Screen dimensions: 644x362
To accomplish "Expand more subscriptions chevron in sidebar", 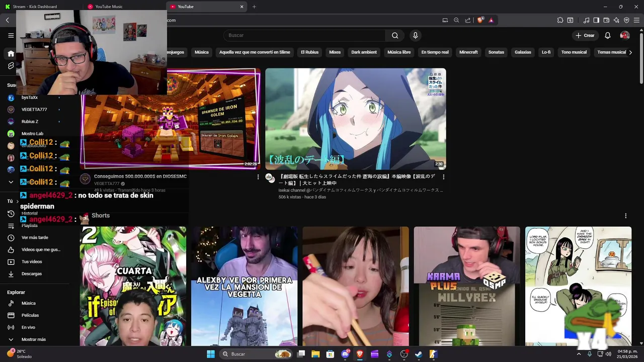I will click(x=11, y=182).
